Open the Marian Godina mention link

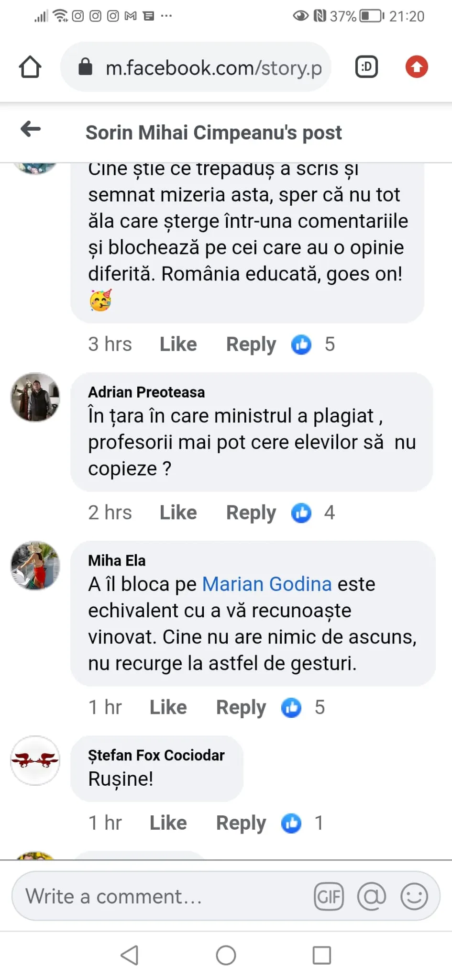(x=267, y=584)
